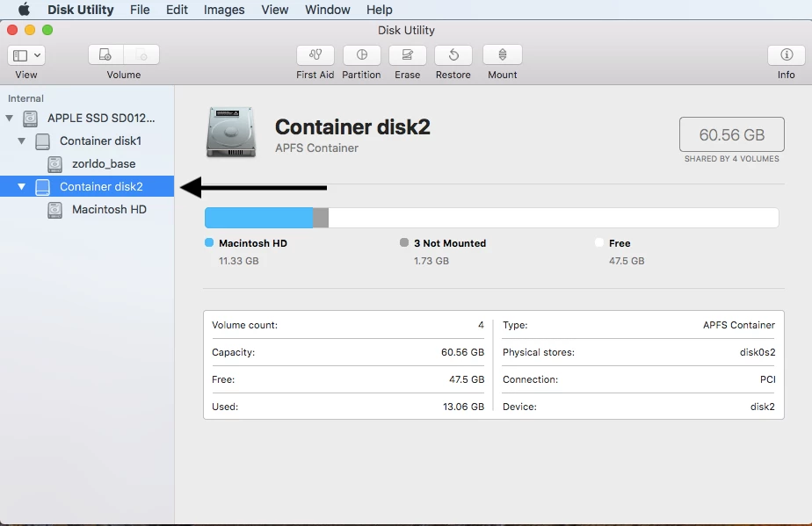Click the Erase toolbar icon
This screenshot has height=526, width=812.
point(408,54)
